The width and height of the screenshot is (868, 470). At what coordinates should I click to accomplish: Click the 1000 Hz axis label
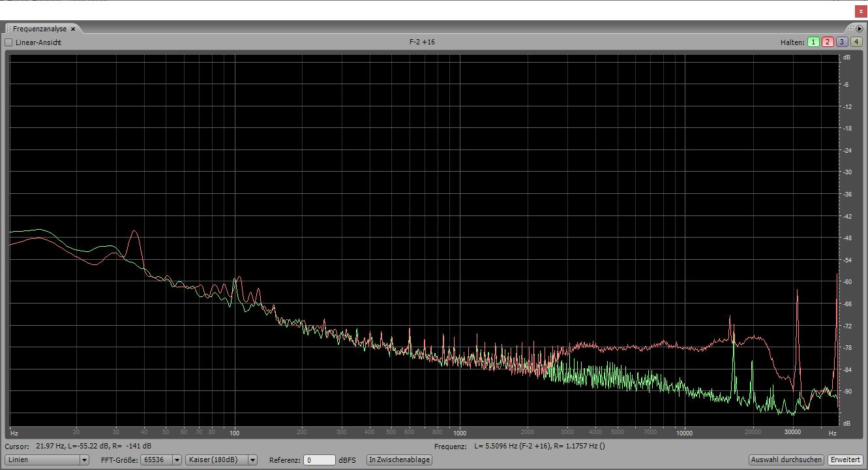tap(460, 433)
